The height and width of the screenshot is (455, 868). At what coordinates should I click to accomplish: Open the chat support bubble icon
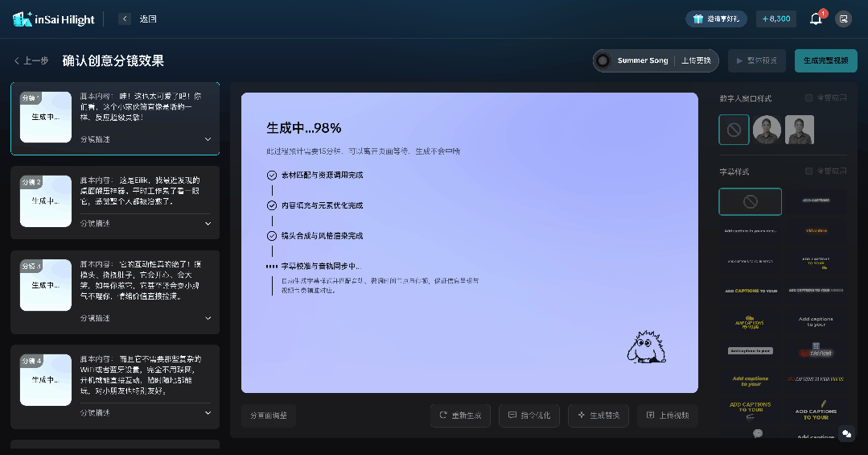[845, 433]
